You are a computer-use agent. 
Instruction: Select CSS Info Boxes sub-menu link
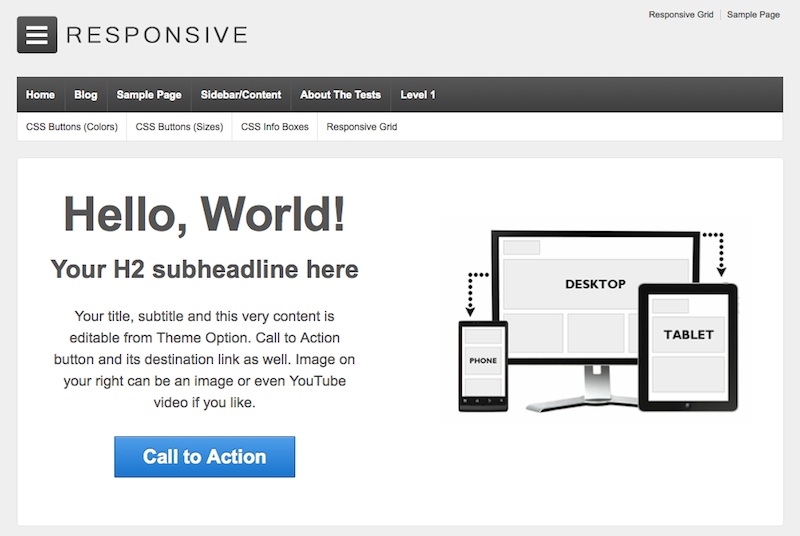point(275,127)
